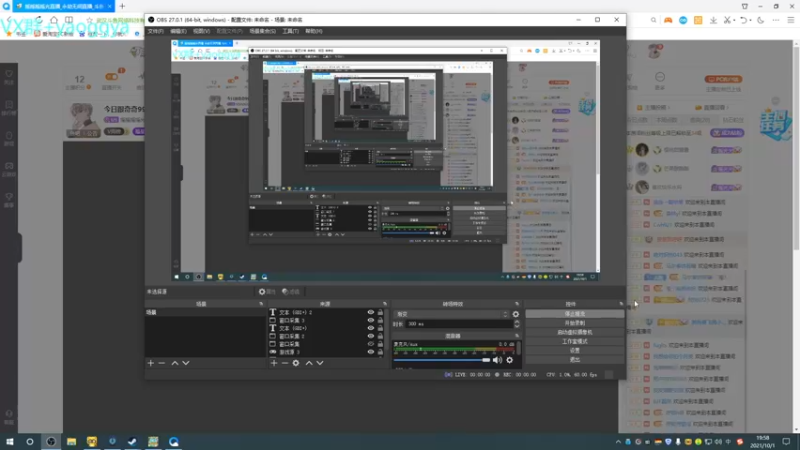Open the 视图(V) menu in OBS
Viewport: 800px width, 450px height.
(x=201, y=31)
